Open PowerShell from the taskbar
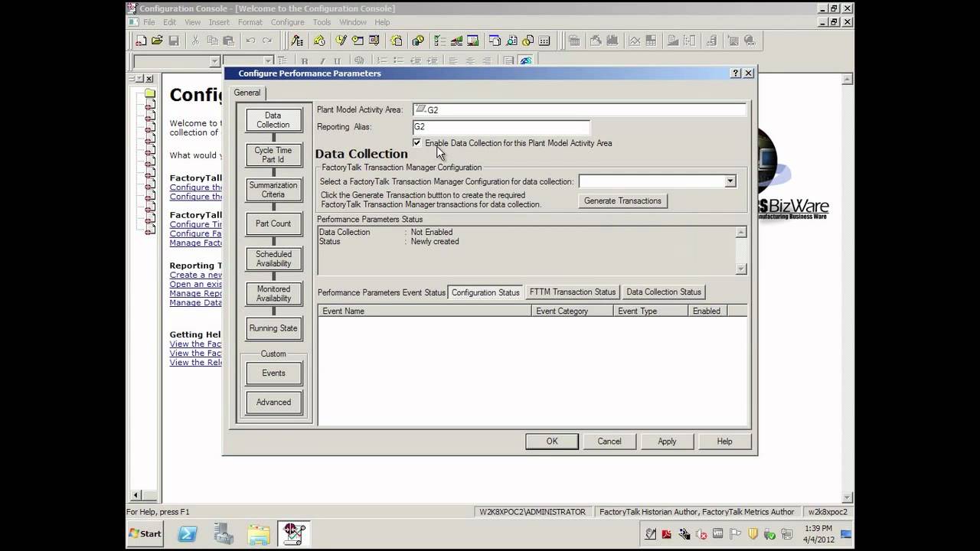The width and height of the screenshot is (980, 551). click(188, 533)
